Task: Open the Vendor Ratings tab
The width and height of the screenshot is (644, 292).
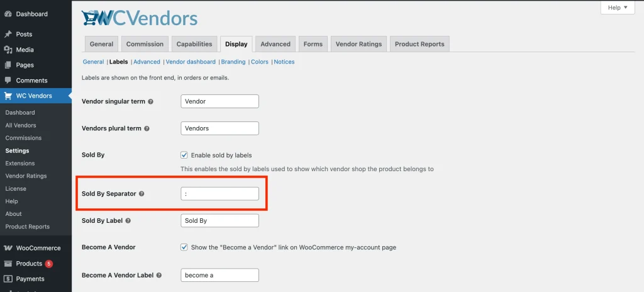Action: pos(358,44)
